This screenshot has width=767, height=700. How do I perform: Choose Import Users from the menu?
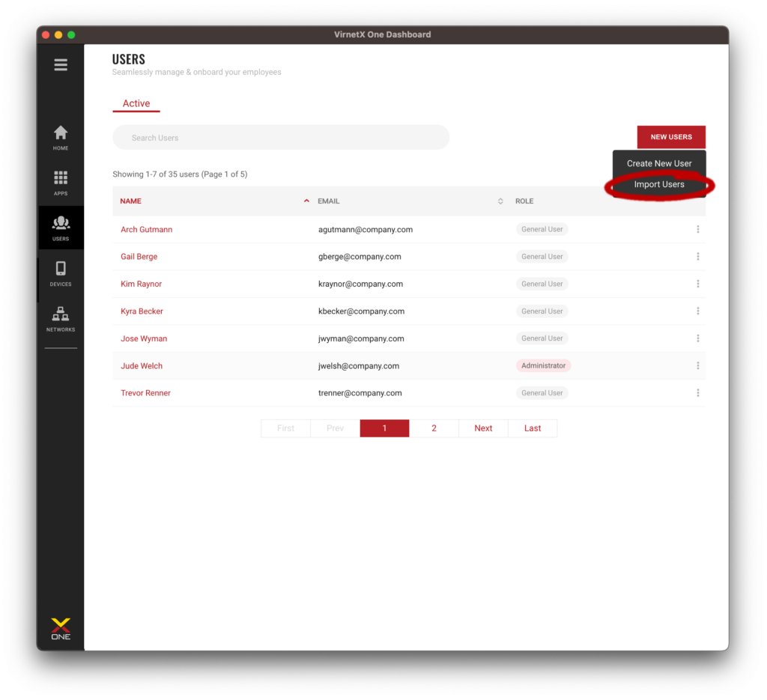[659, 185]
